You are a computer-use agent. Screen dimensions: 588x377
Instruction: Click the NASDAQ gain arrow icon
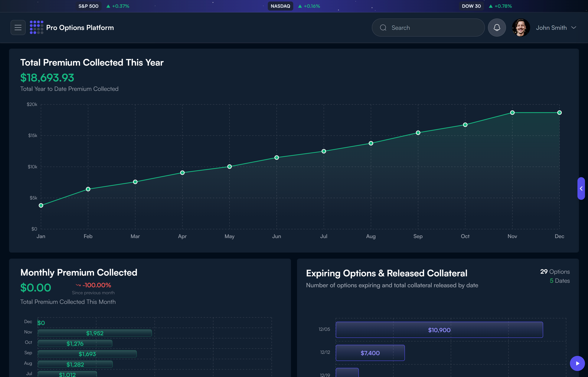(300, 6)
